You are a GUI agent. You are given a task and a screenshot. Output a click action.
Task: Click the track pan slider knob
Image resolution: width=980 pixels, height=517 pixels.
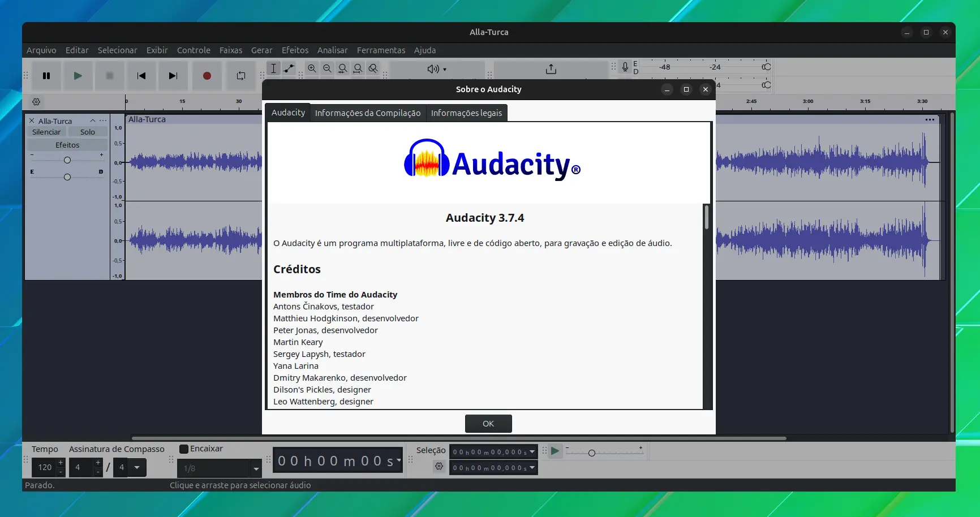[x=67, y=177]
